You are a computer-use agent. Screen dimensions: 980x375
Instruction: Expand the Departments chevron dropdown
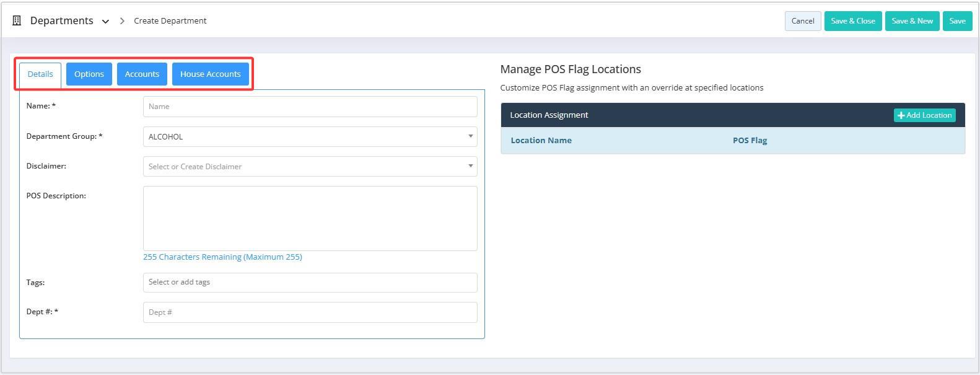(x=105, y=22)
